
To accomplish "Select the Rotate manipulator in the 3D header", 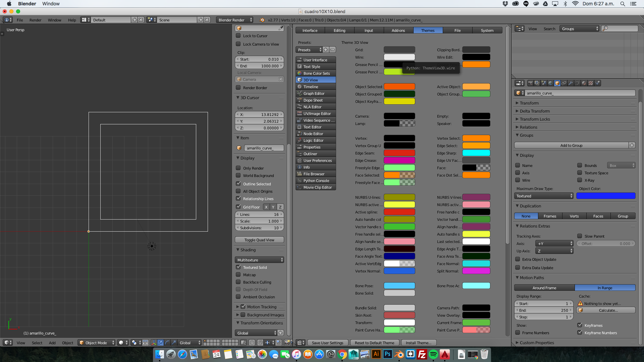I will 167,343.
